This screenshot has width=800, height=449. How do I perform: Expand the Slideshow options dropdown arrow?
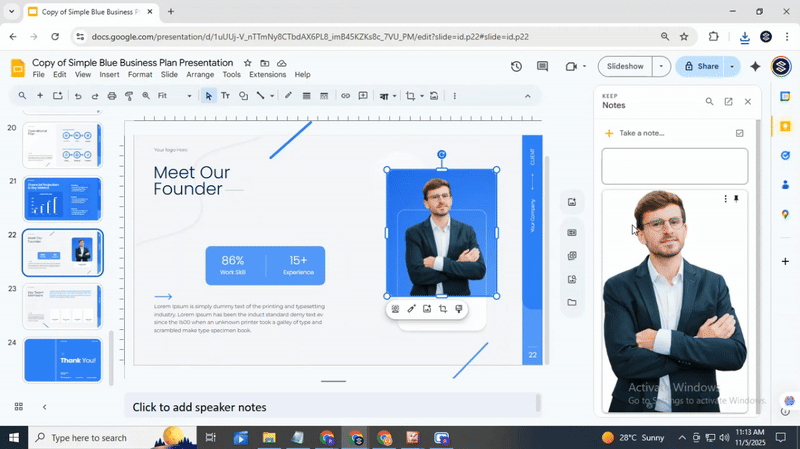661,67
